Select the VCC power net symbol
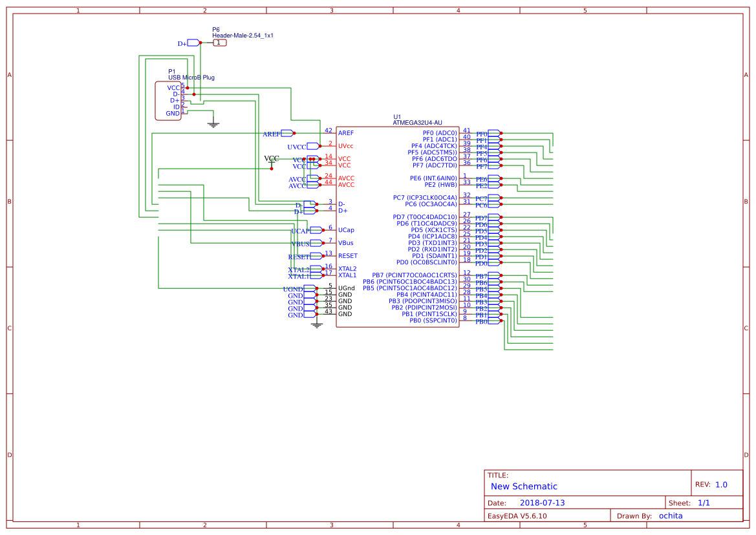This screenshot has width=756, height=535. (x=271, y=160)
